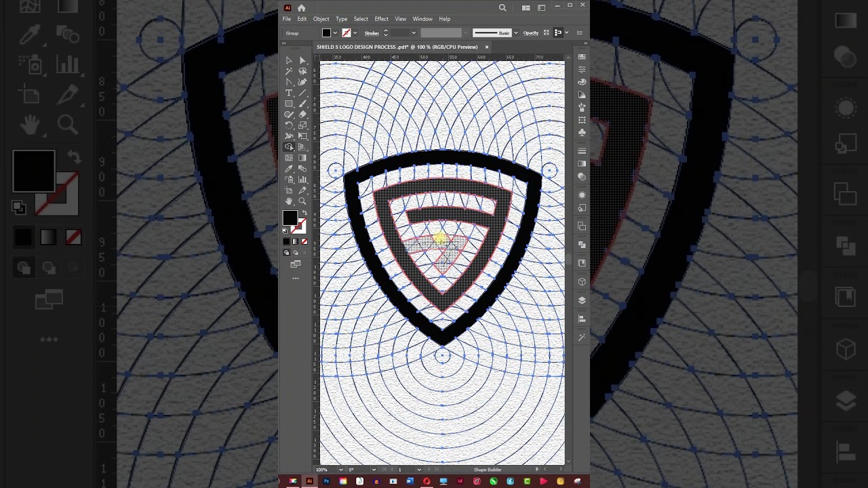Open the Layers panel icon in right dock
This screenshot has height=488, width=868.
coord(582,300)
